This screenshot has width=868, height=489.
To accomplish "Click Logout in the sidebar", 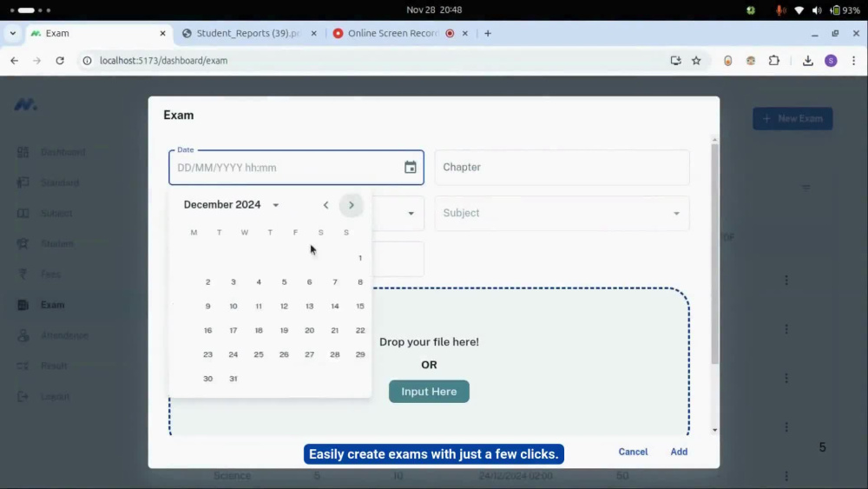I will click(55, 397).
